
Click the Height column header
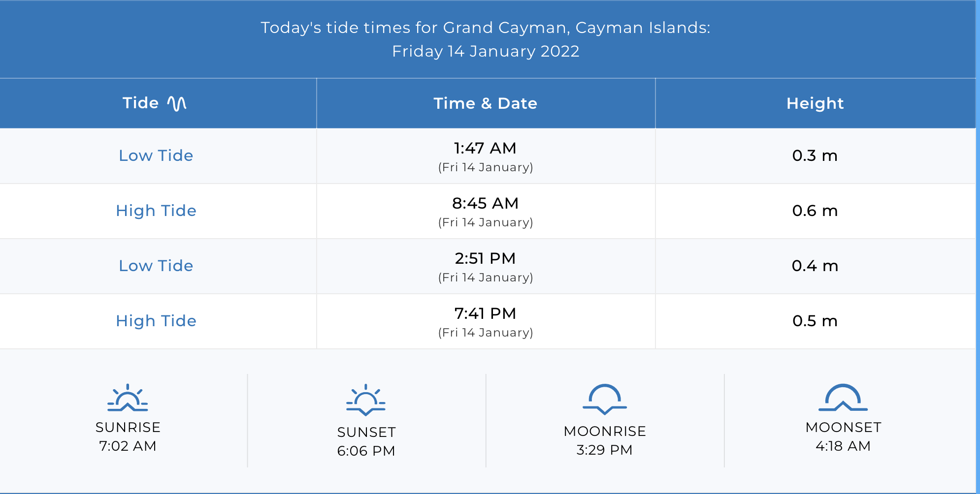[815, 103]
